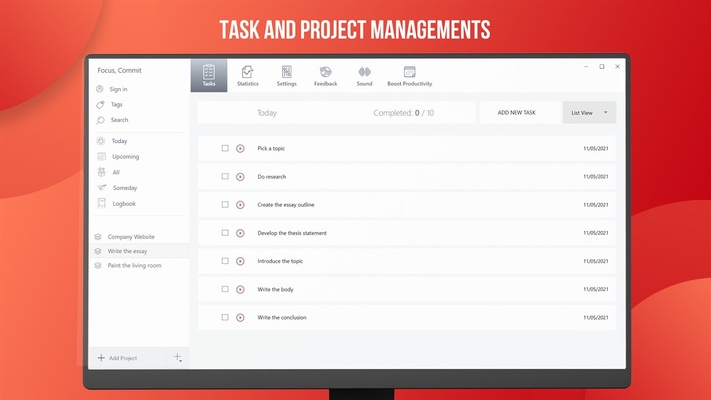Click the Completed 0 / 10 counter
The image size is (711, 400).
[404, 113]
